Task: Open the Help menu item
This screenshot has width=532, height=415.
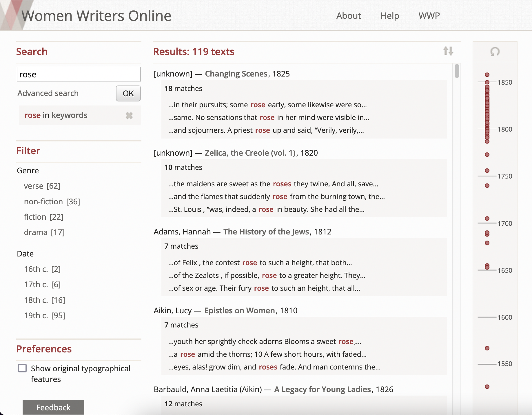Action: (390, 16)
